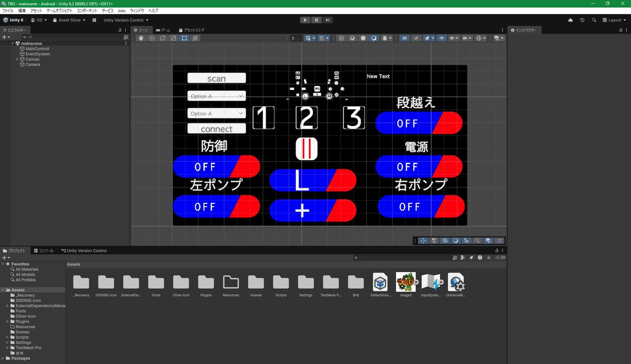Open the Unity Version Control dropdown
Screen dimensions: 631x364
pyautogui.click(x=125, y=20)
